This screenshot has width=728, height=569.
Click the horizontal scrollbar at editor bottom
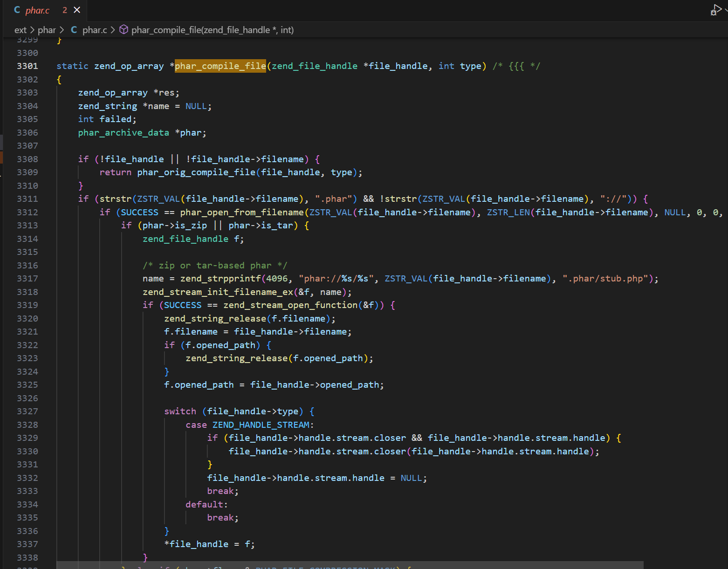(x=350, y=565)
